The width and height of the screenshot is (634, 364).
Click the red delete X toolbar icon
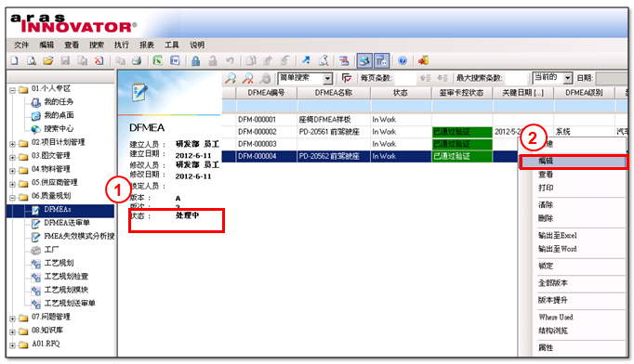pos(99,60)
